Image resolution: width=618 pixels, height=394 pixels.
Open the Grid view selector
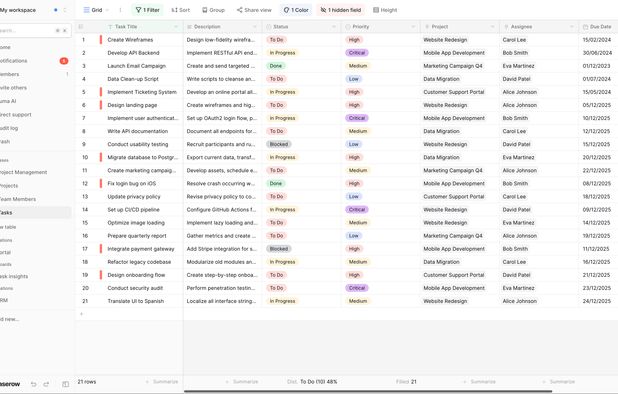click(x=96, y=10)
